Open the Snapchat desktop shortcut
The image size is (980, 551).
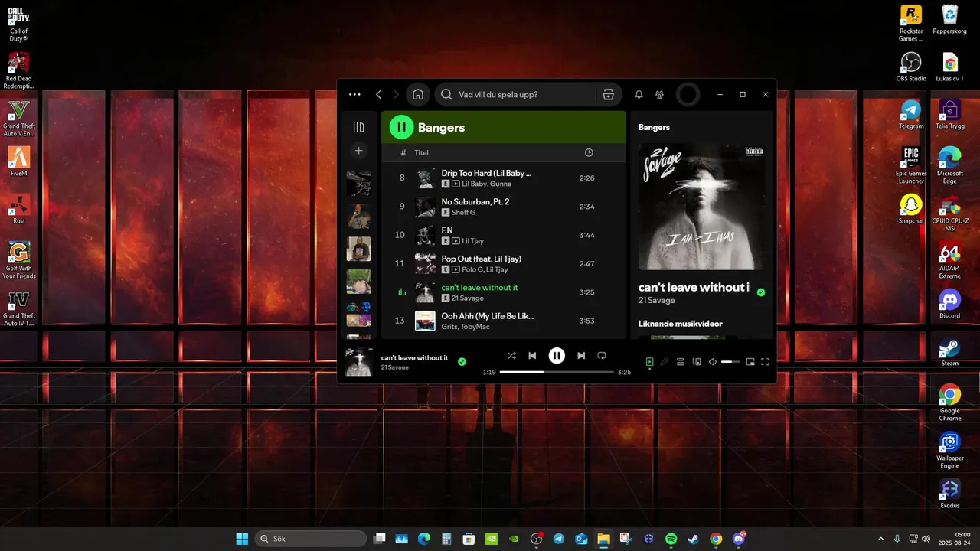[911, 209]
